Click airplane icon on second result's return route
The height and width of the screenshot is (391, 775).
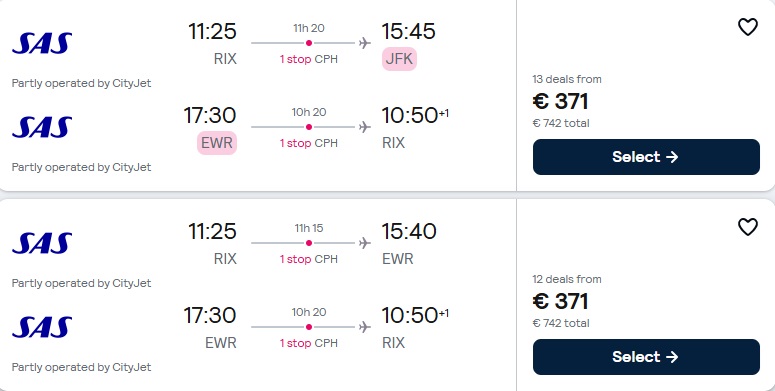[x=365, y=327]
